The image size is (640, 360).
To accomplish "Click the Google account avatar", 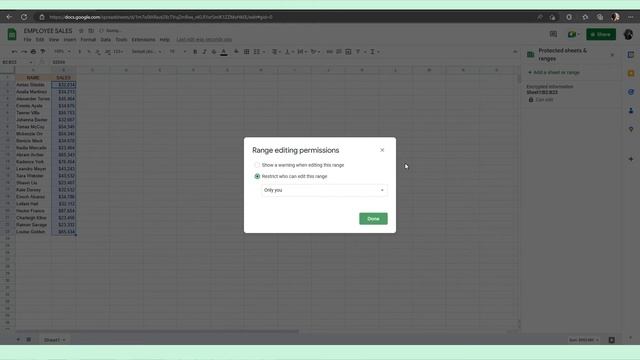I will [x=628, y=34].
